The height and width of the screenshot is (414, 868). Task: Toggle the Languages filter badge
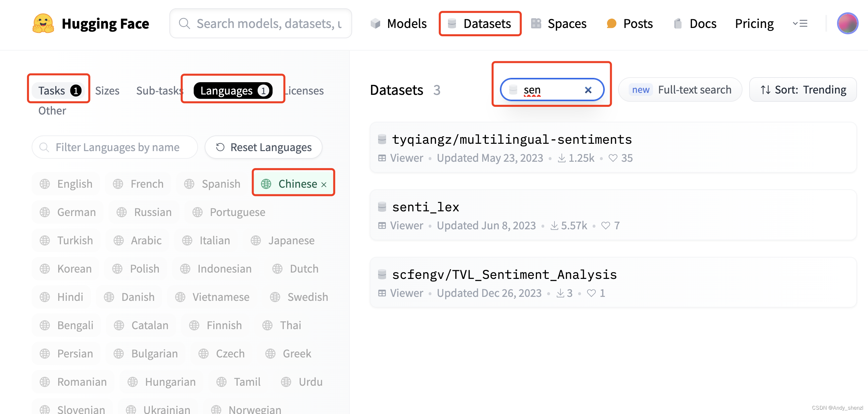click(233, 90)
